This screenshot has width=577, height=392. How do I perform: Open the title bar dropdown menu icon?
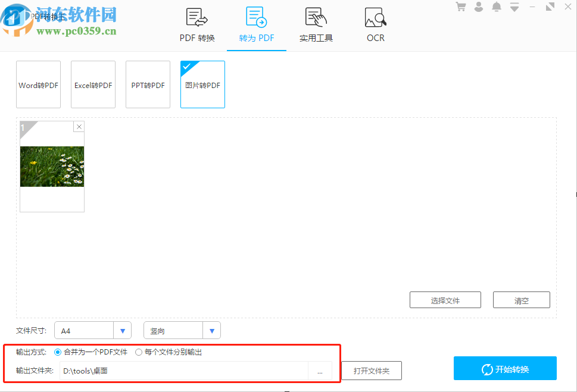coord(514,7)
